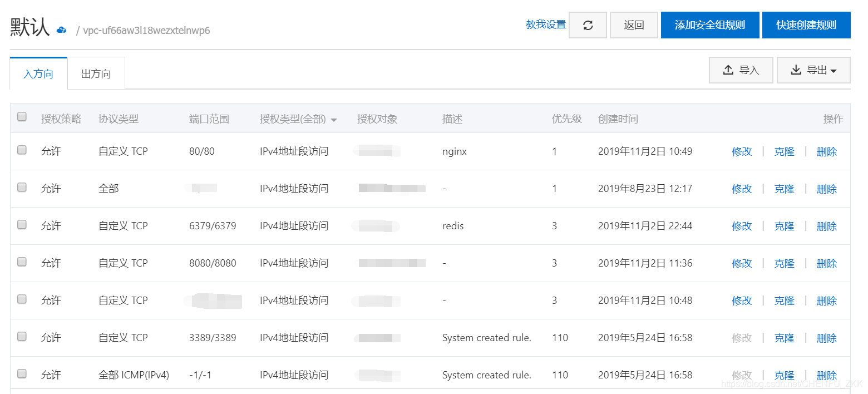Click the 协议类型 column header
This screenshot has height=394, width=868.
click(119, 119)
